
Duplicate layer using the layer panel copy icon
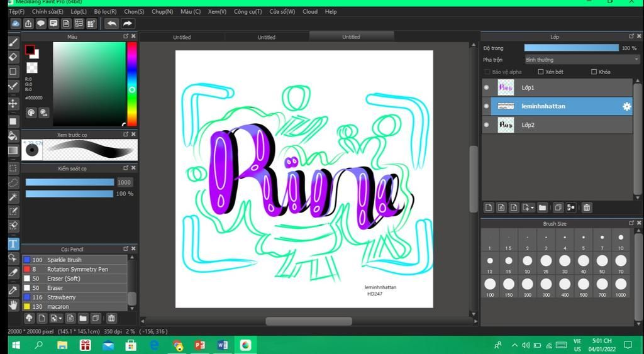(558, 207)
